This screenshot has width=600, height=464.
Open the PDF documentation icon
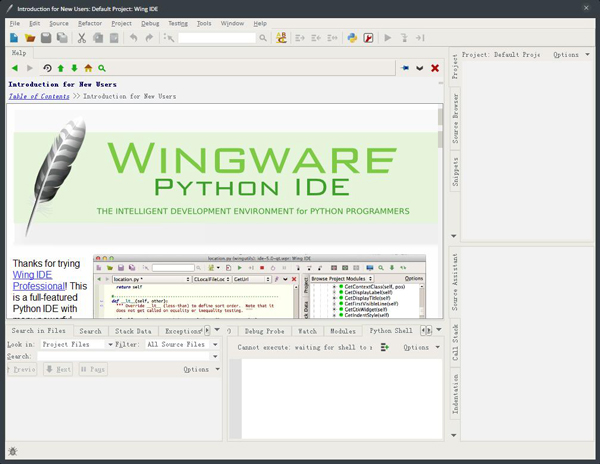tap(368, 38)
